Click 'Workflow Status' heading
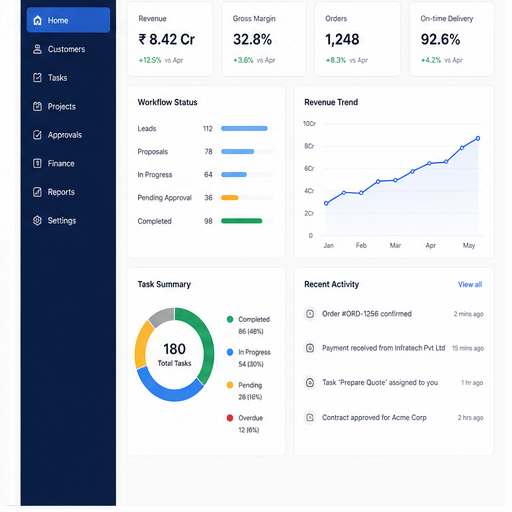 [167, 102]
